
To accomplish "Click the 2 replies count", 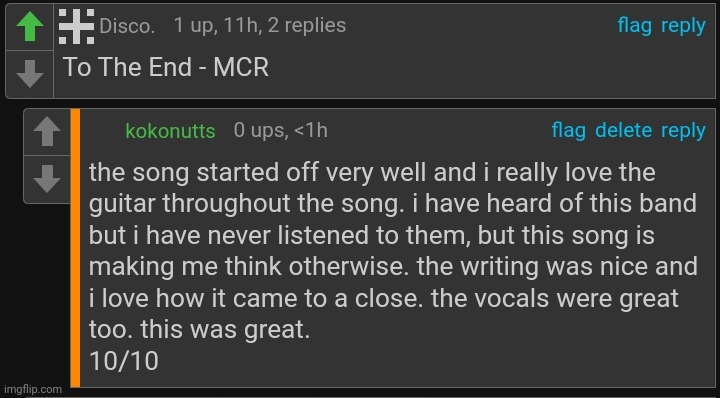I will [x=307, y=26].
